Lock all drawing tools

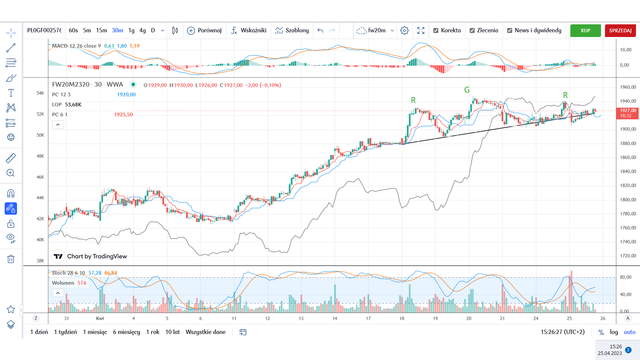(x=11, y=224)
